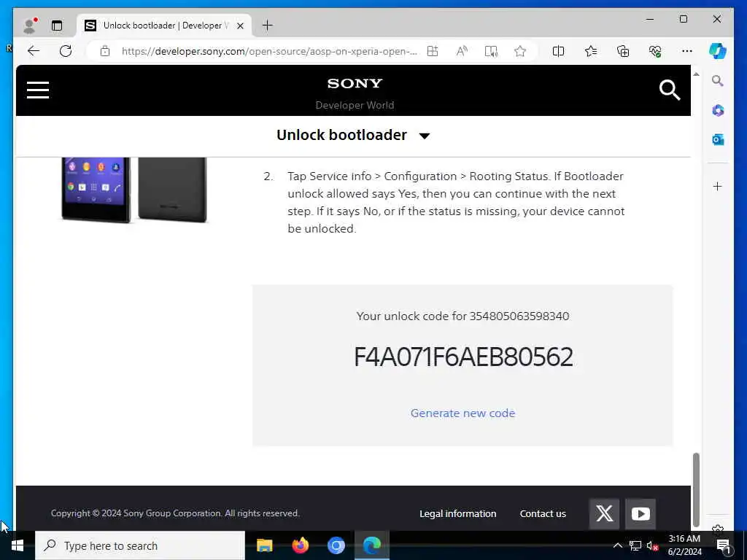This screenshot has height=560, width=747.
Task: Go back to the previous page
Action: click(x=34, y=51)
